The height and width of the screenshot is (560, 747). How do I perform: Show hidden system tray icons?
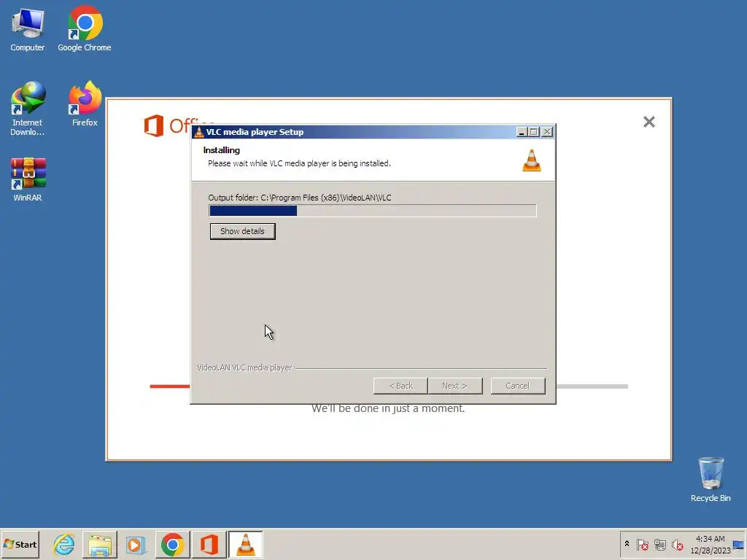pos(627,544)
